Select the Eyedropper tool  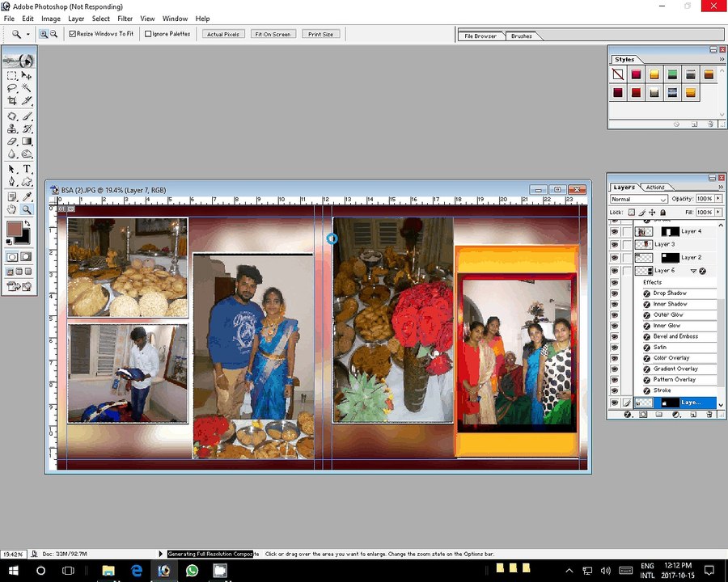[x=27, y=196]
